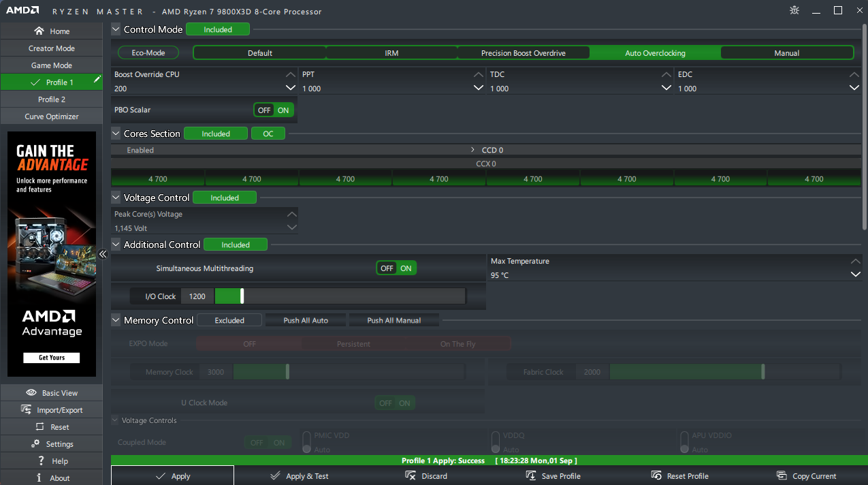868x485 pixels.
Task: Click the I/O Clock 1200 value field
Action: point(197,296)
